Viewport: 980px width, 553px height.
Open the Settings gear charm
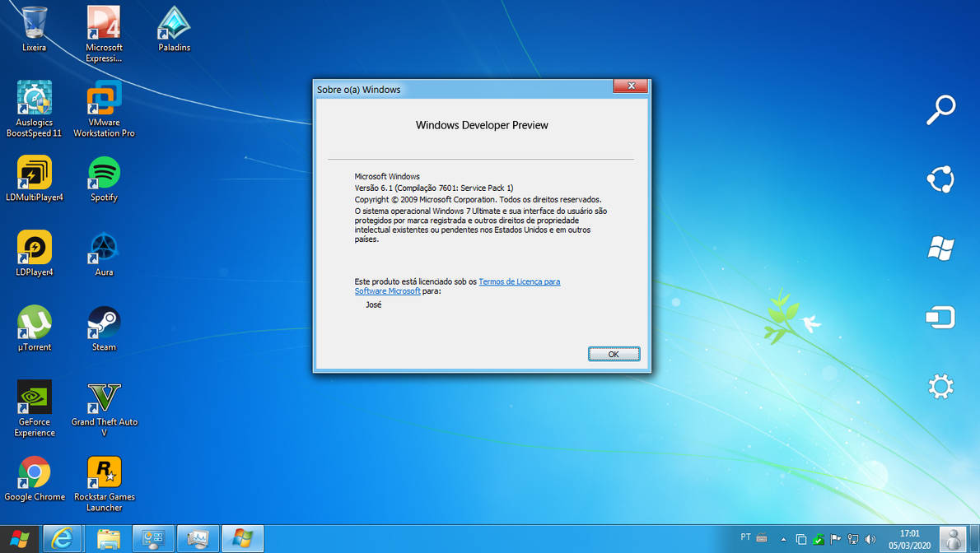940,386
